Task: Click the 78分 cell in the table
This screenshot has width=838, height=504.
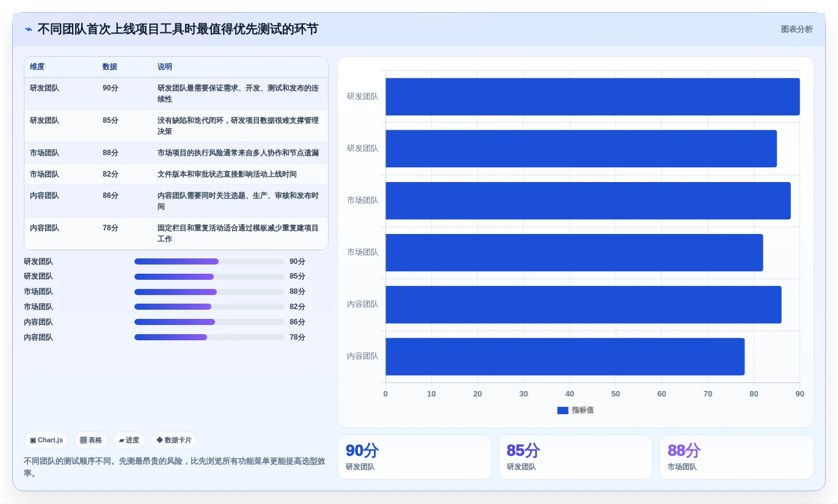Action: (x=111, y=228)
